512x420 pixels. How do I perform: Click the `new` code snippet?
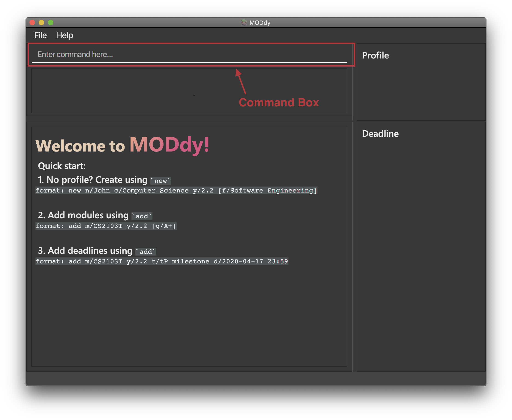pyautogui.click(x=161, y=181)
